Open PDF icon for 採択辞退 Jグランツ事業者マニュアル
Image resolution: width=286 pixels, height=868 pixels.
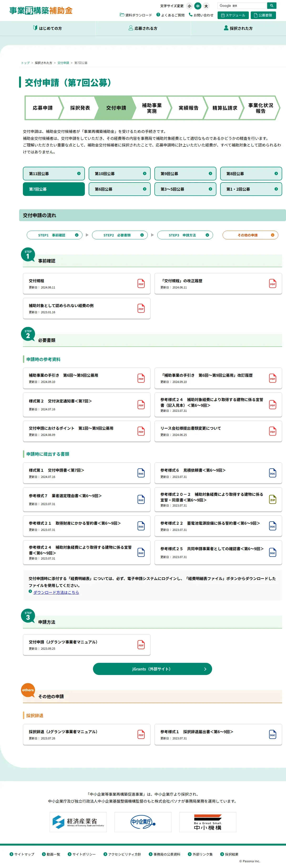[x=141, y=734]
